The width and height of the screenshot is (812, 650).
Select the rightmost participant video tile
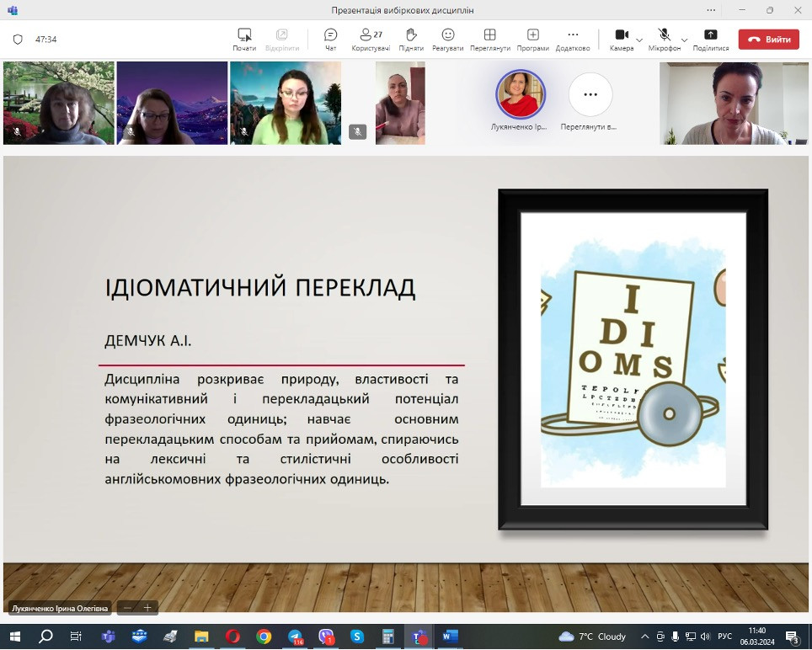click(733, 104)
